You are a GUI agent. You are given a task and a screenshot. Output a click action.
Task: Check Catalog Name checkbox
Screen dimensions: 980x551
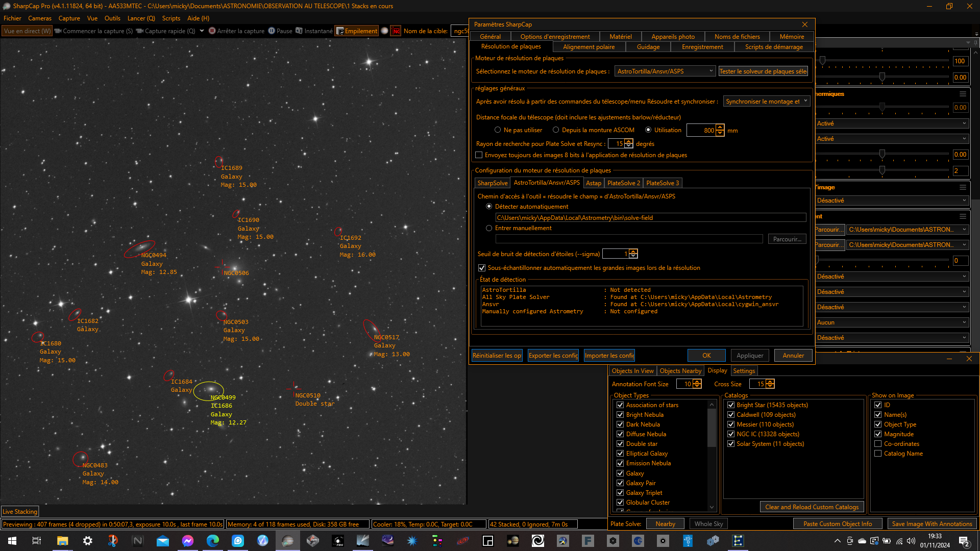(x=878, y=454)
